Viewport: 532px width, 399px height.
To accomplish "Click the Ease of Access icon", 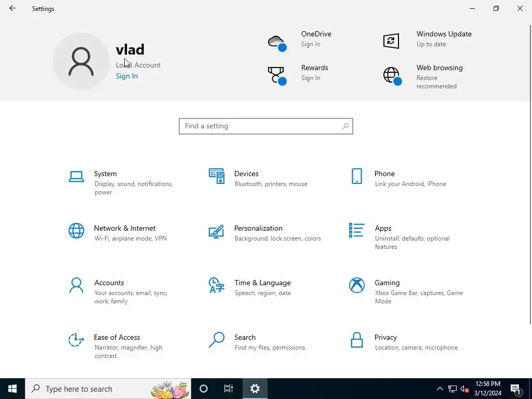I will click(x=76, y=340).
